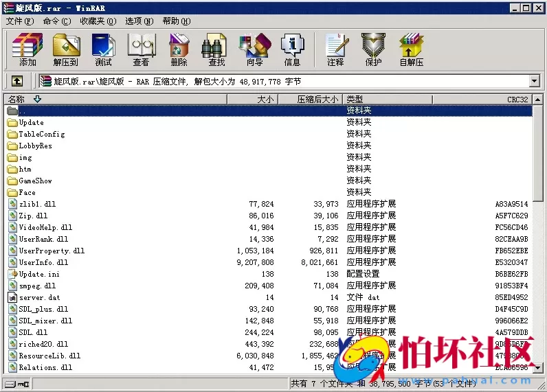Open the 文件(F) menu
Image resolution: width=547 pixels, height=392 pixels.
(x=20, y=21)
